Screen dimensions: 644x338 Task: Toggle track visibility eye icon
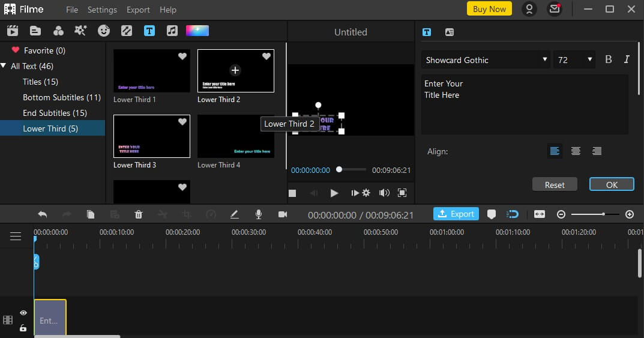23,313
